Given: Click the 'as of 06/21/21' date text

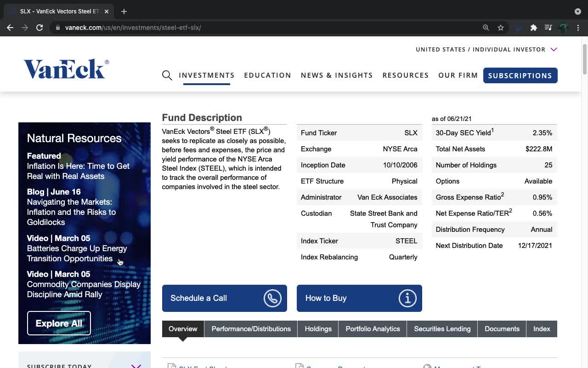Looking at the screenshot, I should tap(452, 119).
